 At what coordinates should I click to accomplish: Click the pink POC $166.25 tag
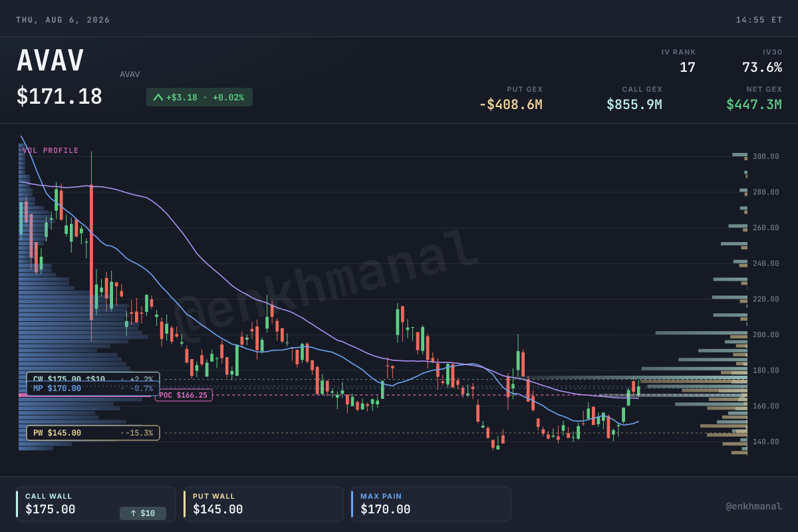pos(184,395)
